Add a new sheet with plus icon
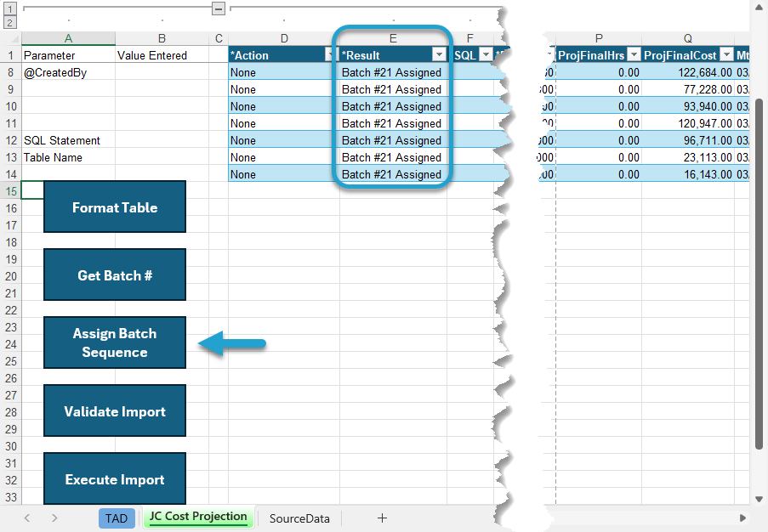Screen dimensions: 768x532 pos(382,518)
